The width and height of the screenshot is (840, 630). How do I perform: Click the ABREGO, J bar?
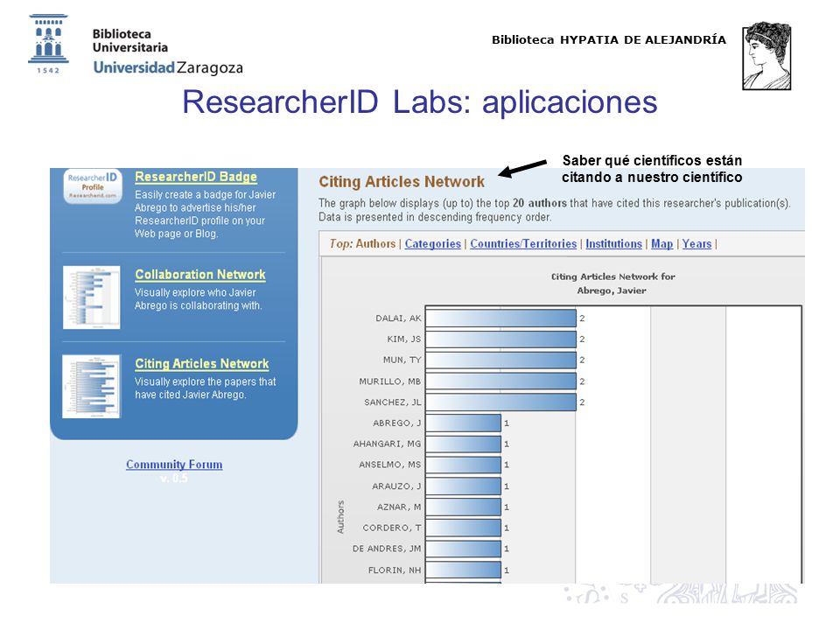pos(464,423)
